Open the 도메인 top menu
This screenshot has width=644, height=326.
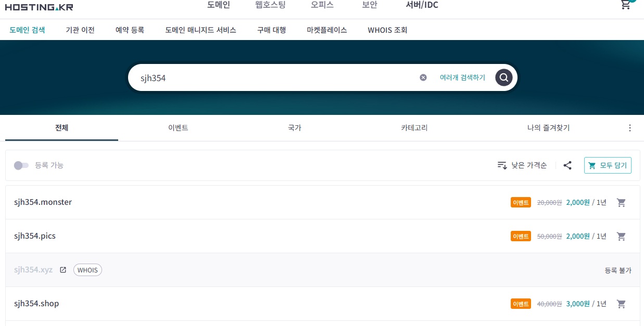[x=218, y=5]
